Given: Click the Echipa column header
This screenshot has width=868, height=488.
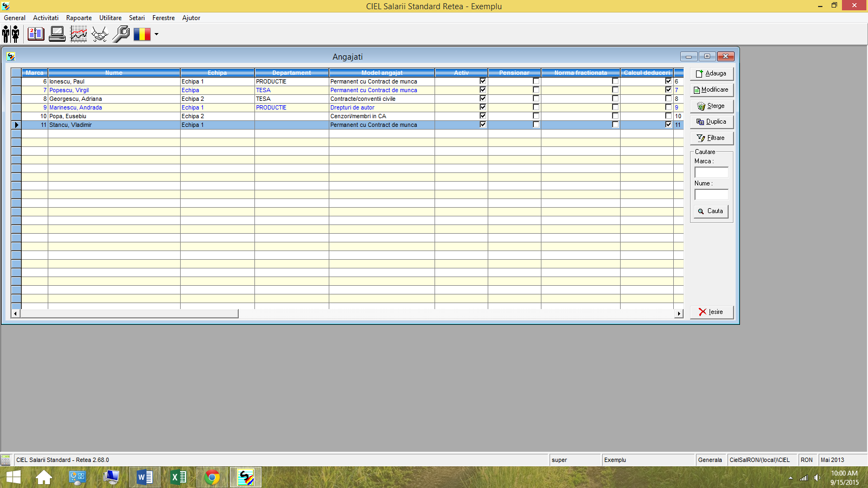Looking at the screenshot, I should pos(218,73).
